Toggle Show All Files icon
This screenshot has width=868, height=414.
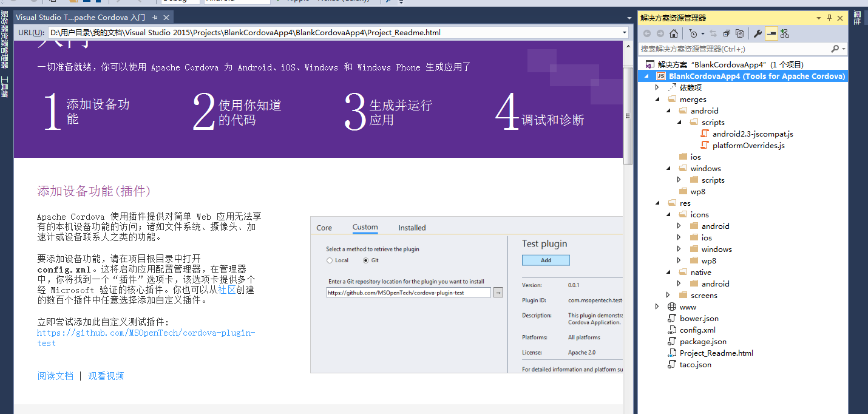click(740, 33)
